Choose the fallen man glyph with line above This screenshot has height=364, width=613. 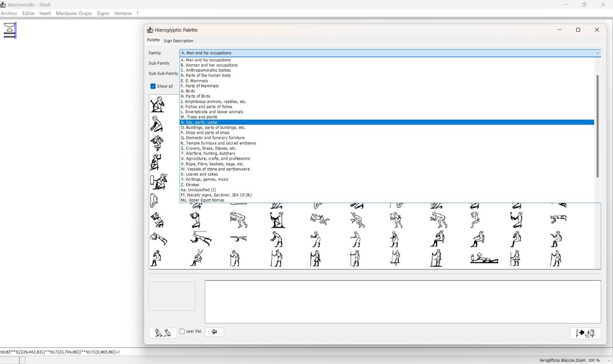(200, 238)
